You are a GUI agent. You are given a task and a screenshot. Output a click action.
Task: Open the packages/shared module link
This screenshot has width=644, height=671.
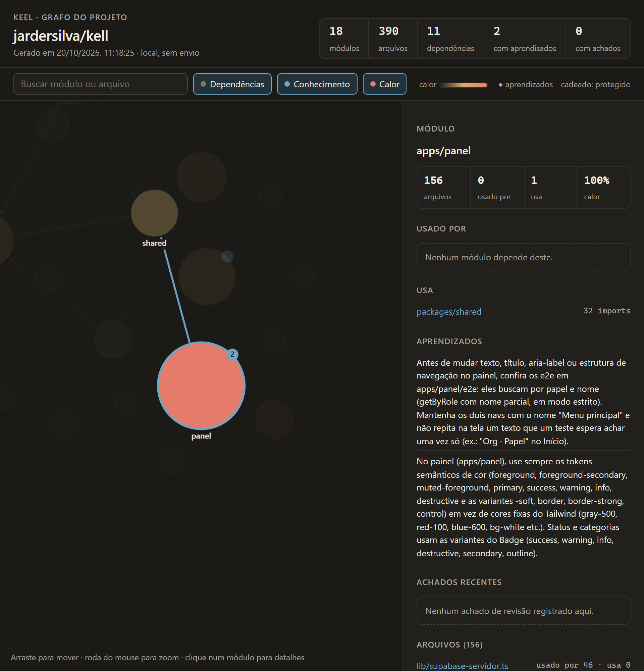(x=448, y=312)
